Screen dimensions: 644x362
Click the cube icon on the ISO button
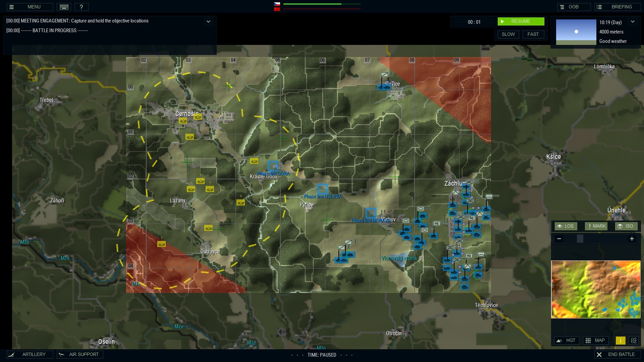[x=620, y=226]
